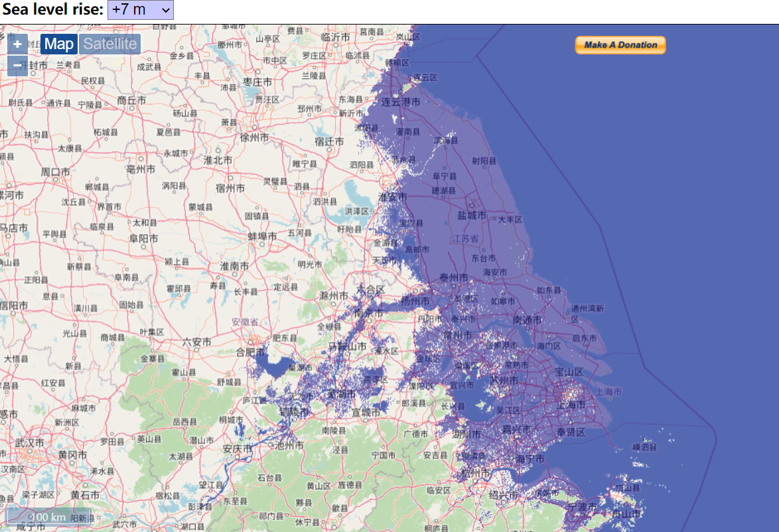Click the 商丘市 city label
This screenshot has height=532, width=779.
(131, 100)
